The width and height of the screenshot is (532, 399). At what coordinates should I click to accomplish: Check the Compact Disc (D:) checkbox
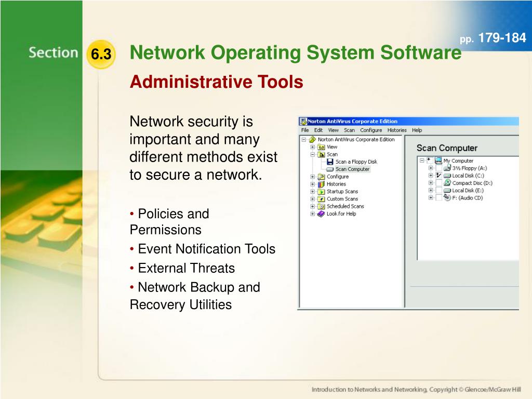(438, 183)
